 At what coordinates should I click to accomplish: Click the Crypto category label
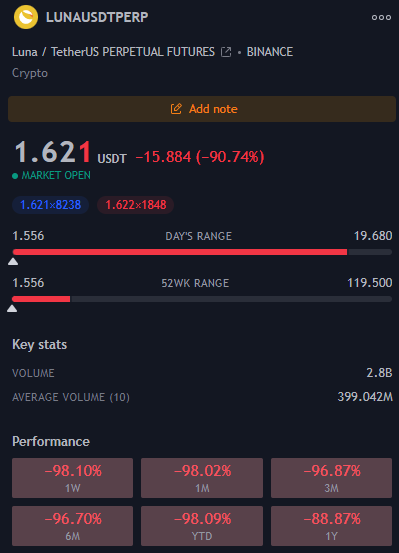tap(30, 73)
